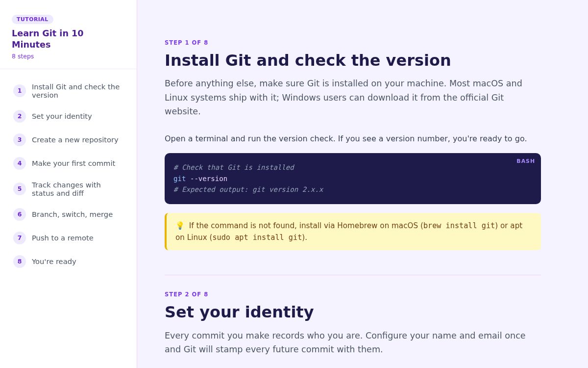Click the 'Set your identity' main heading

[239, 312]
